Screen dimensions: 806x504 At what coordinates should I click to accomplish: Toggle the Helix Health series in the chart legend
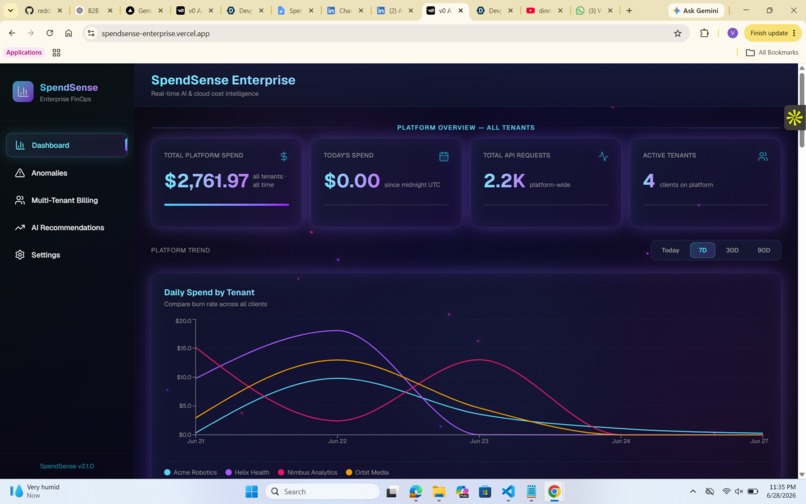pyautogui.click(x=247, y=472)
